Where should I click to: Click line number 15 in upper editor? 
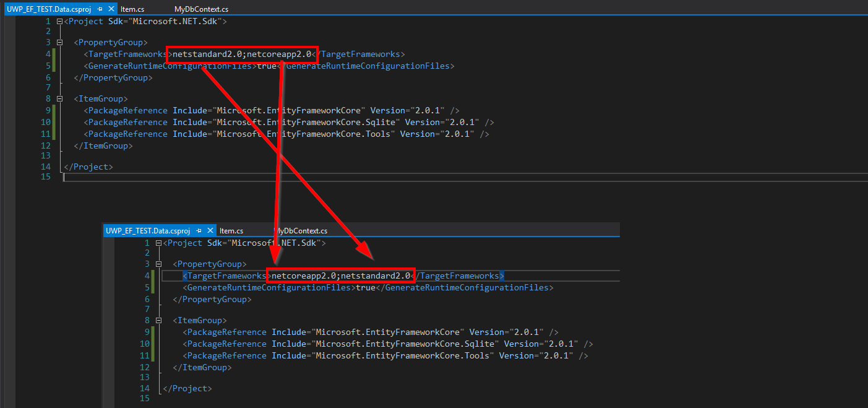coord(46,178)
